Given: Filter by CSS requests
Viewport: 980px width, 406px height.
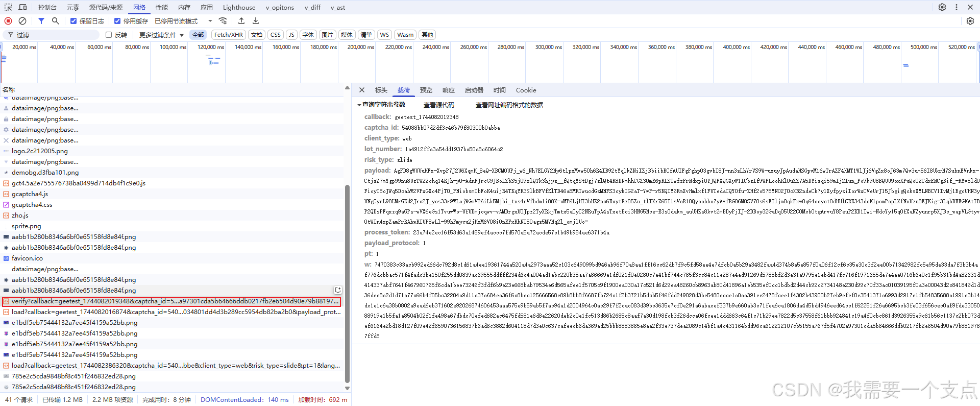Looking at the screenshot, I should tap(276, 35).
